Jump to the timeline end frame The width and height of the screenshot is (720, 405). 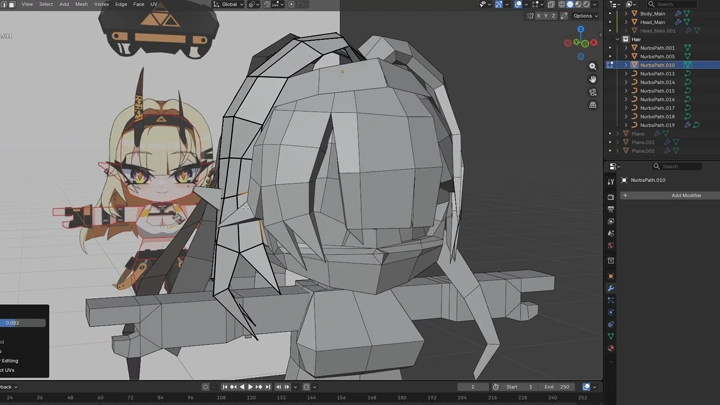268,387
